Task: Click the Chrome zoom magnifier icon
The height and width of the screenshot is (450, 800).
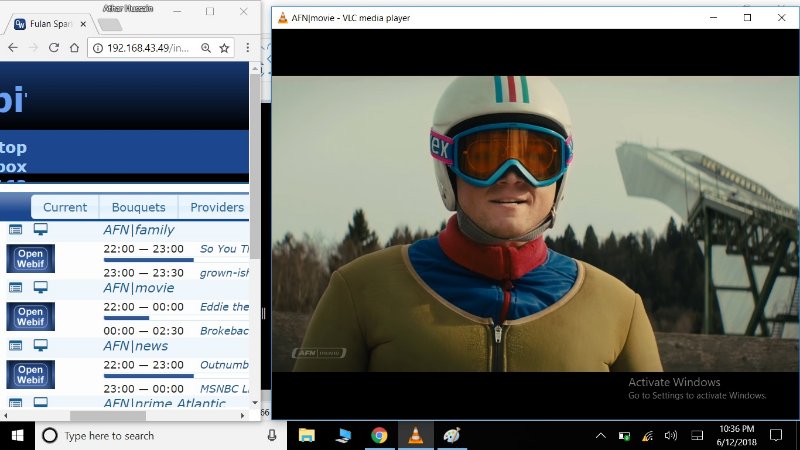Action: coord(206,48)
